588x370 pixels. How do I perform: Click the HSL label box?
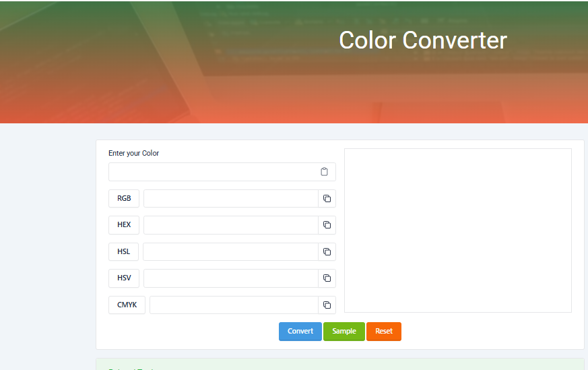[x=123, y=252]
